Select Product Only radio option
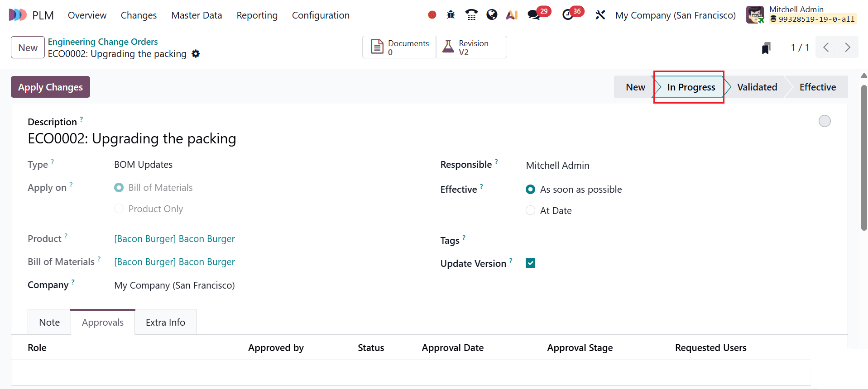Image resolution: width=868 pixels, height=389 pixels. click(119, 209)
